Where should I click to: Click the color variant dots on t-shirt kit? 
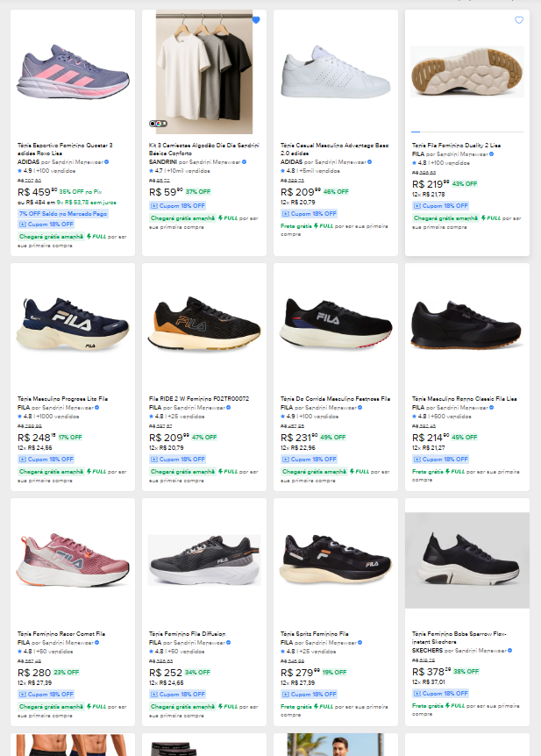pyautogui.click(x=158, y=124)
